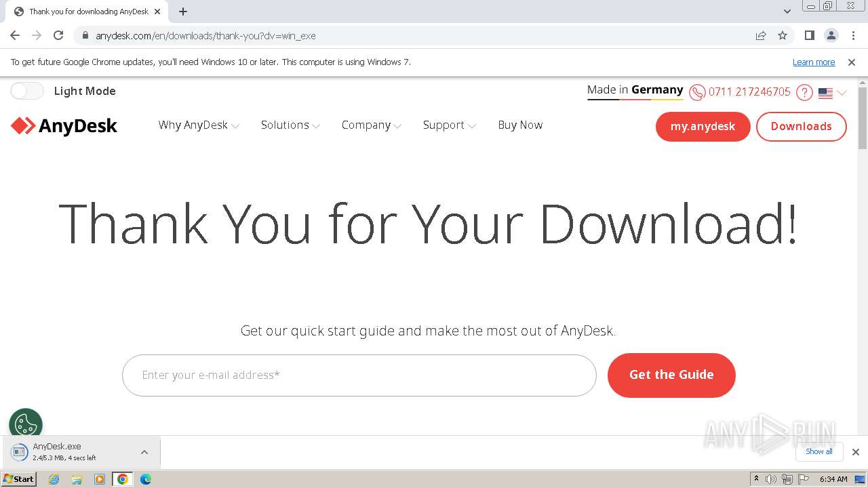Go forward in browser history

37,35
